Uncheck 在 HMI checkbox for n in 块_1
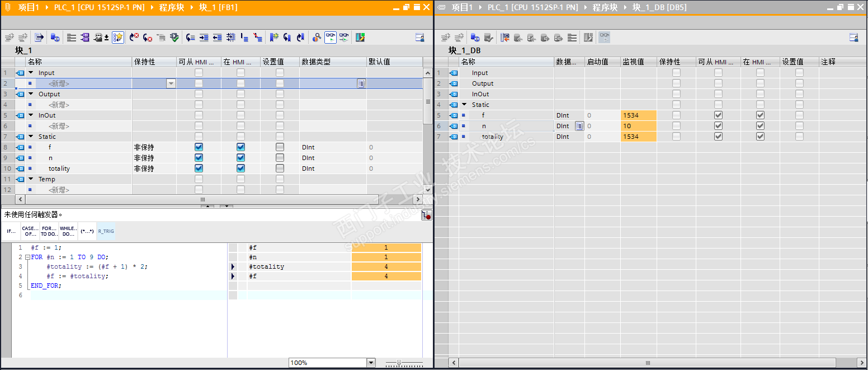 point(240,158)
